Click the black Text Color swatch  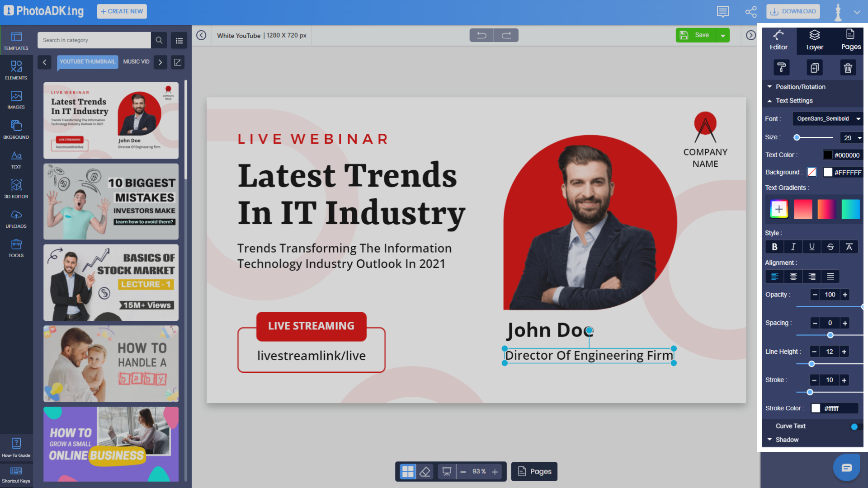pyautogui.click(x=828, y=155)
